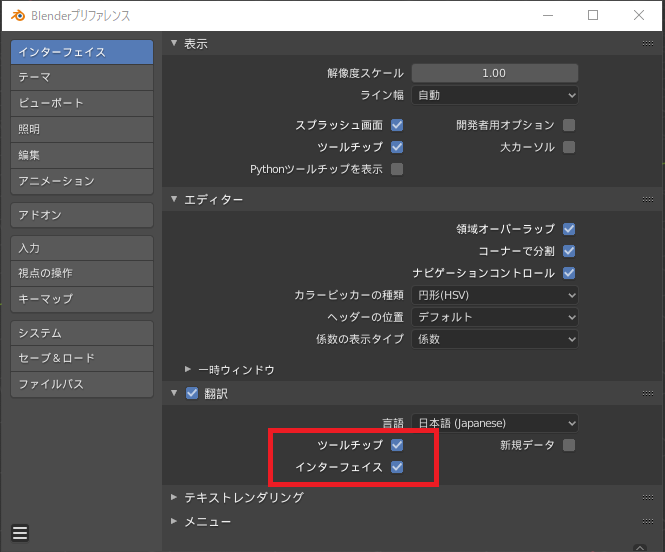Collapse the エディター panel
Screen dimensions: 665x552
click(x=174, y=199)
